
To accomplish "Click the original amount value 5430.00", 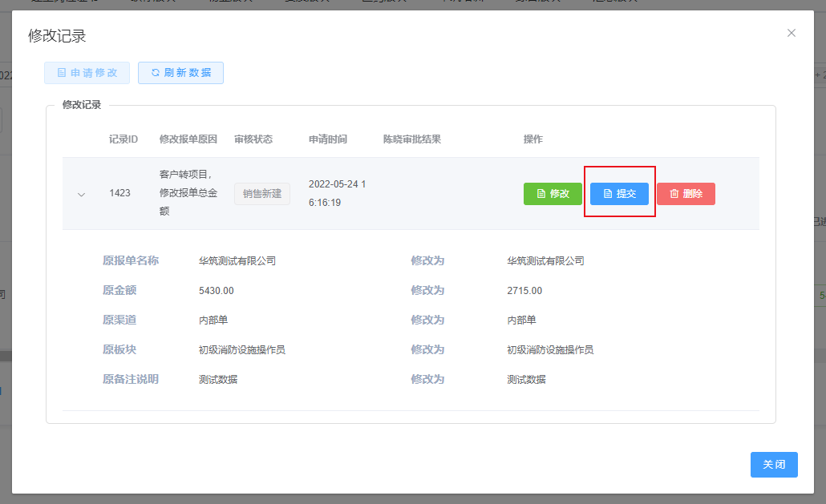I will 217,291.
